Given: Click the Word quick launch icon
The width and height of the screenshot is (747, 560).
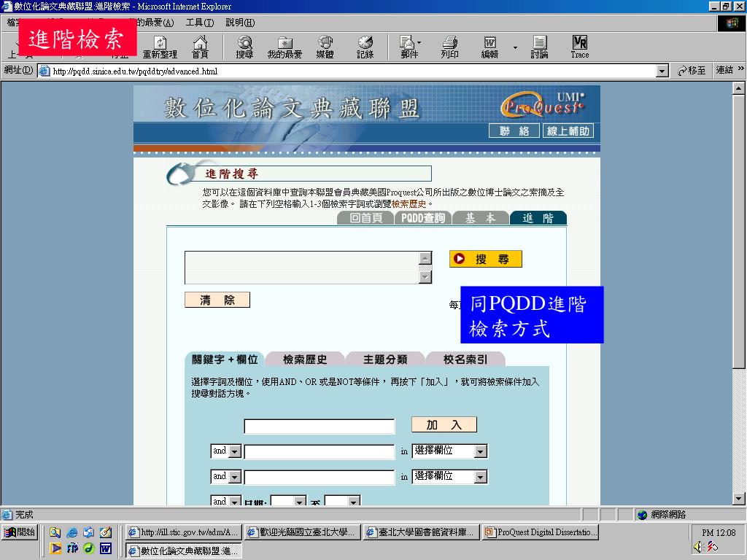Looking at the screenshot, I should tap(105, 548).
